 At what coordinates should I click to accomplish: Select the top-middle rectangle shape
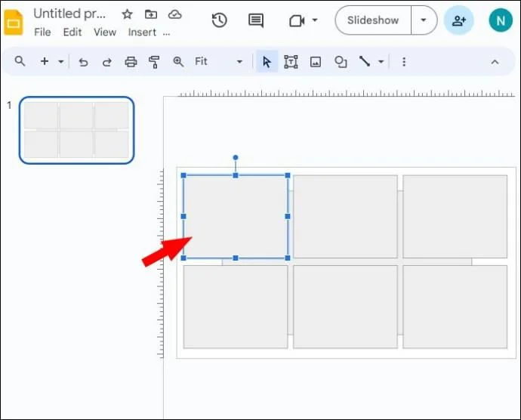tap(345, 217)
